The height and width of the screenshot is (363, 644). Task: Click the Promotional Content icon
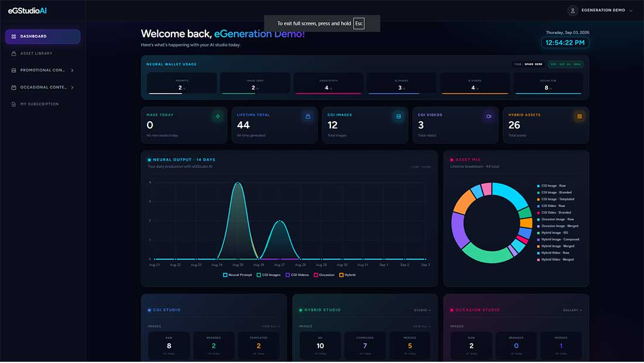click(13, 70)
